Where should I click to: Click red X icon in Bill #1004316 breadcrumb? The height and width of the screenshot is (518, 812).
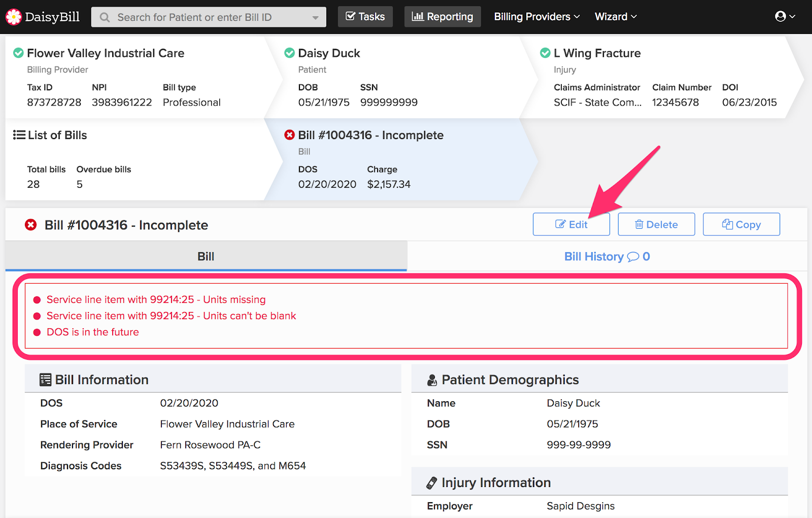click(289, 135)
